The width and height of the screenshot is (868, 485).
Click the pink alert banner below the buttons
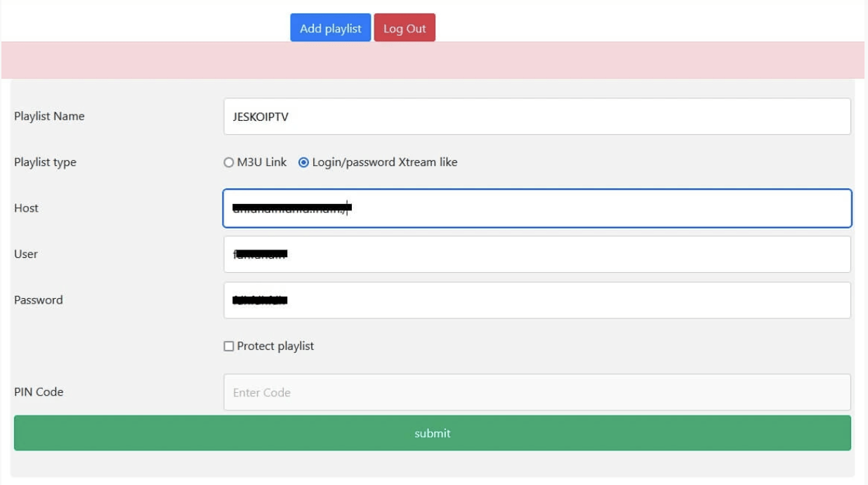432,60
